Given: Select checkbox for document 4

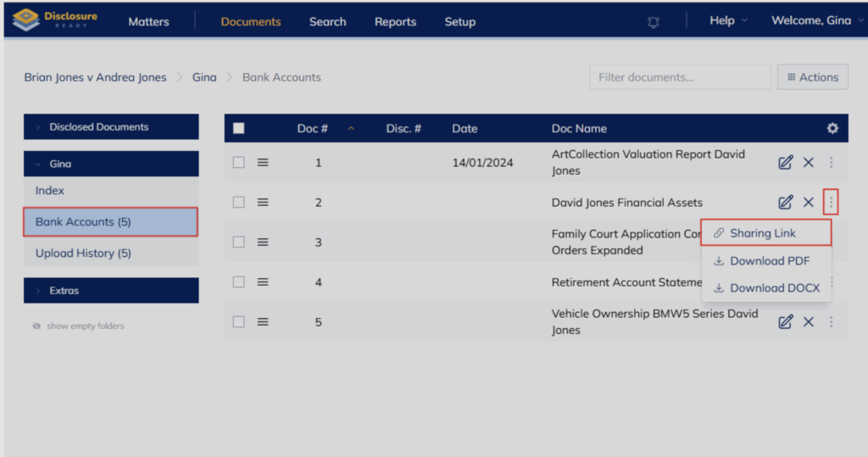Looking at the screenshot, I should tap(239, 281).
